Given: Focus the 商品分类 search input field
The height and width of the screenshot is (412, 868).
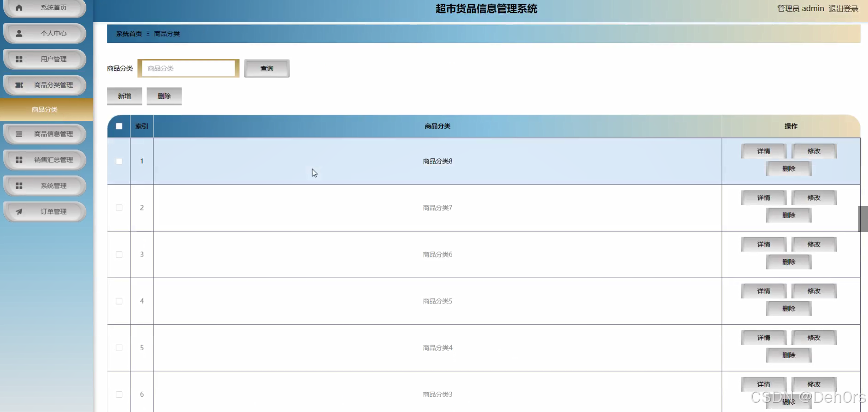Looking at the screenshot, I should click(x=188, y=68).
